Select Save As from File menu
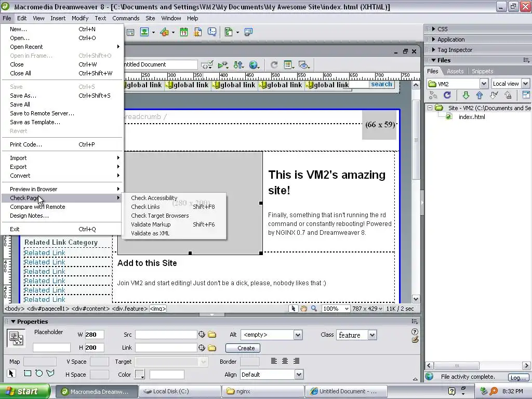Image resolution: width=532 pixels, height=399 pixels. click(62, 96)
